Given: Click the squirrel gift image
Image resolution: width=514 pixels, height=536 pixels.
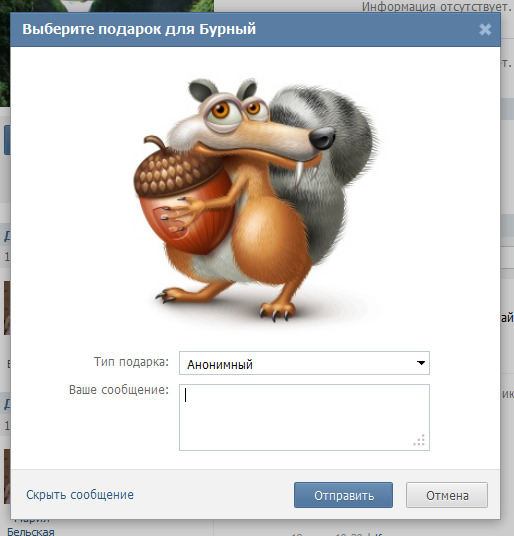Looking at the screenshot, I should coord(256,199).
